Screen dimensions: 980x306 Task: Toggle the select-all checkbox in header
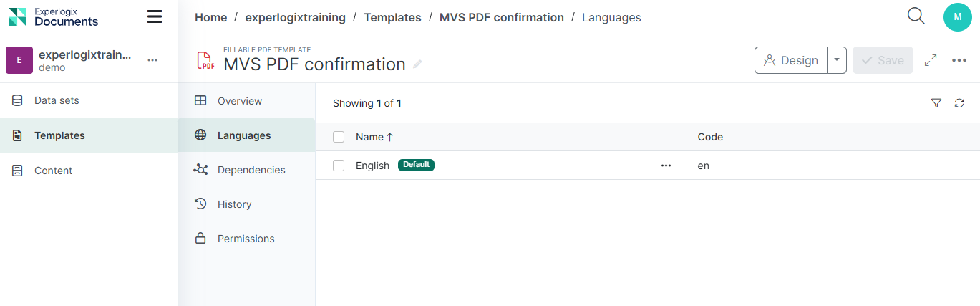pos(339,137)
